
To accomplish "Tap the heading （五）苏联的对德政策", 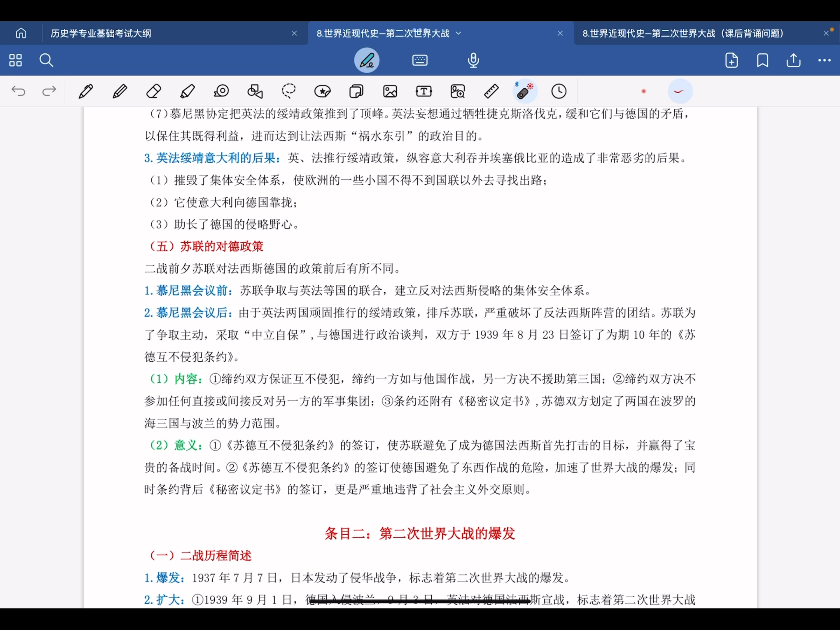I will (204, 246).
